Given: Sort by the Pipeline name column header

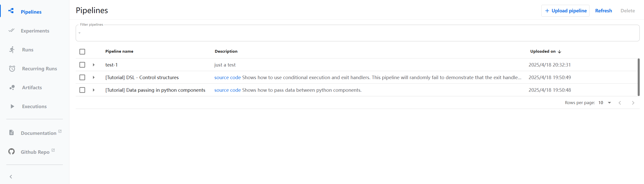Looking at the screenshot, I should 119,51.
